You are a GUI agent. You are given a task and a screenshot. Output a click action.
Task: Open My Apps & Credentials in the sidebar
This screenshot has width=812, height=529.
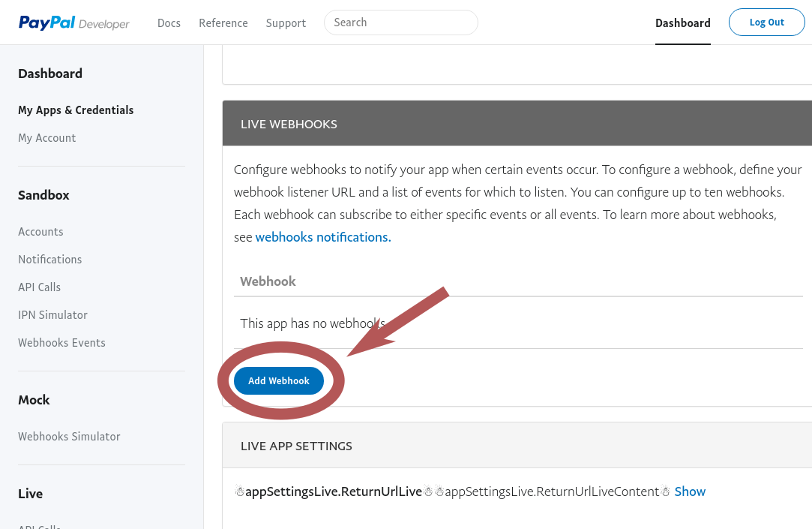coord(76,110)
